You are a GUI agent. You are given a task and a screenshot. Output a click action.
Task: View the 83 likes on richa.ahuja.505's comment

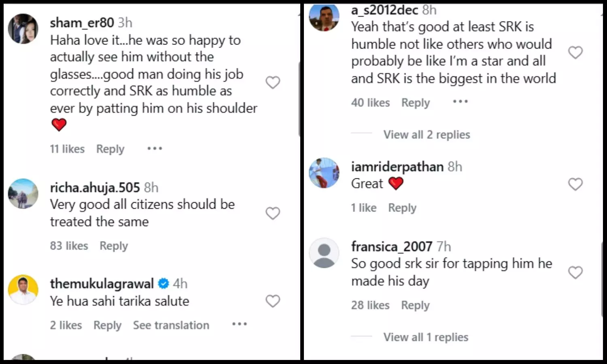coord(69,246)
